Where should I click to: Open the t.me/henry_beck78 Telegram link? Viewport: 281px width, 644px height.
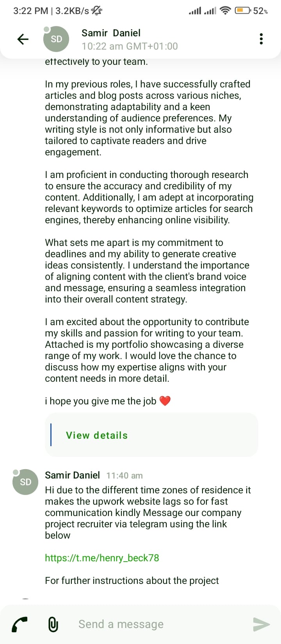tap(102, 558)
